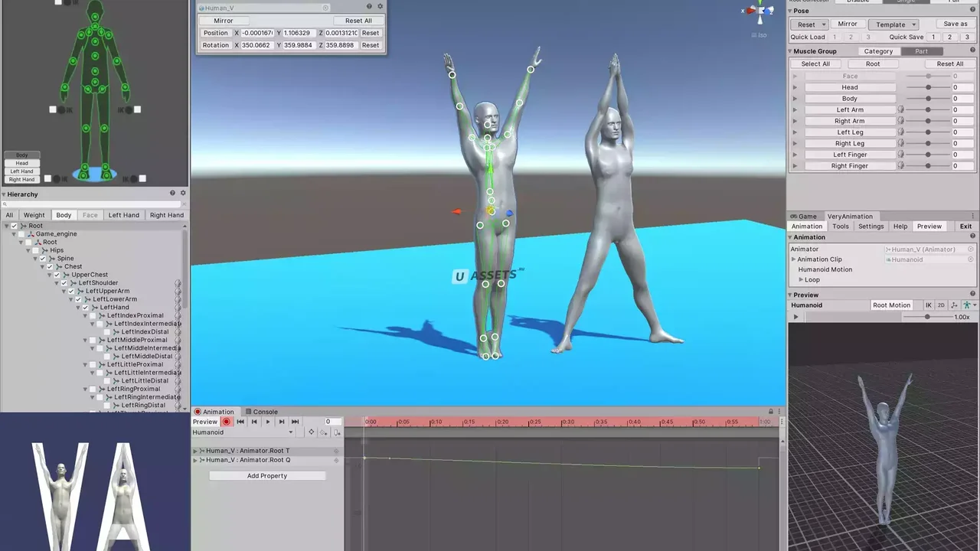The image size is (980, 551).
Task: Play the animation clip
Action: point(267,422)
